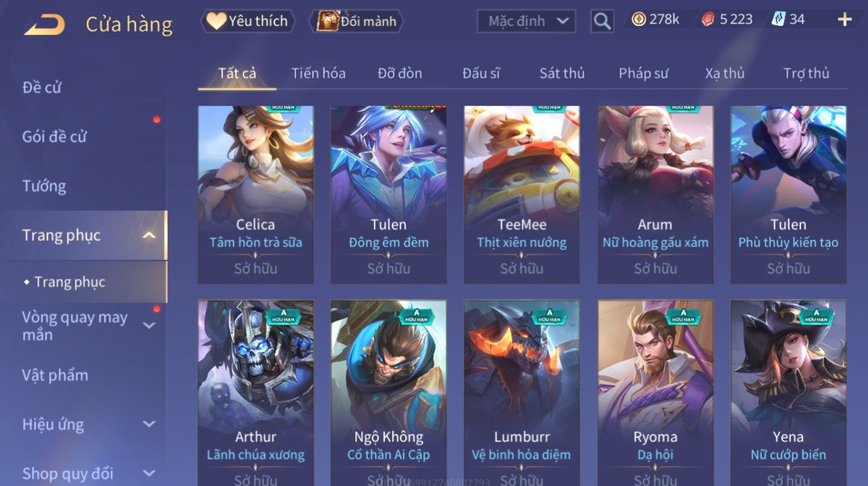Open Celica Tâm hồn trà sữa skin
The height and width of the screenshot is (486, 868).
click(256, 194)
